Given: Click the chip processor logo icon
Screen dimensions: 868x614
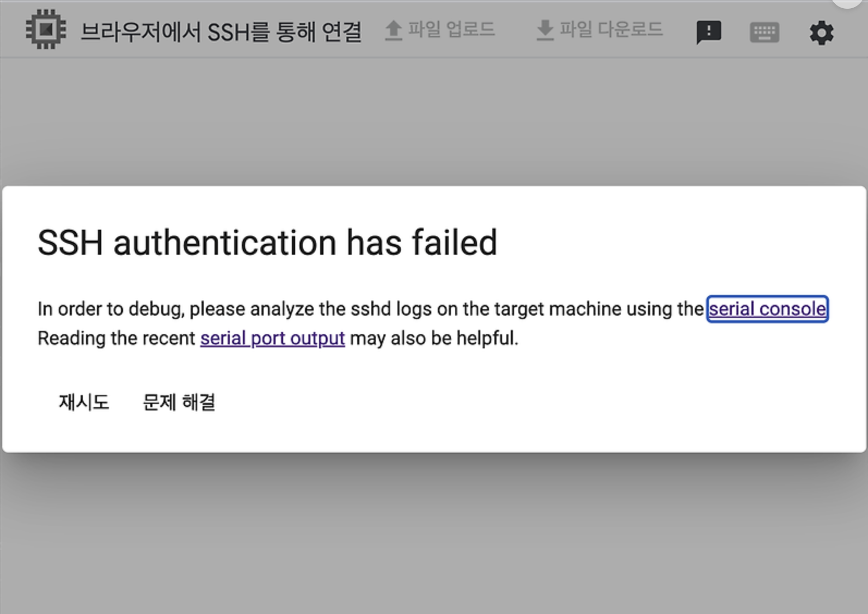Looking at the screenshot, I should point(46,29).
